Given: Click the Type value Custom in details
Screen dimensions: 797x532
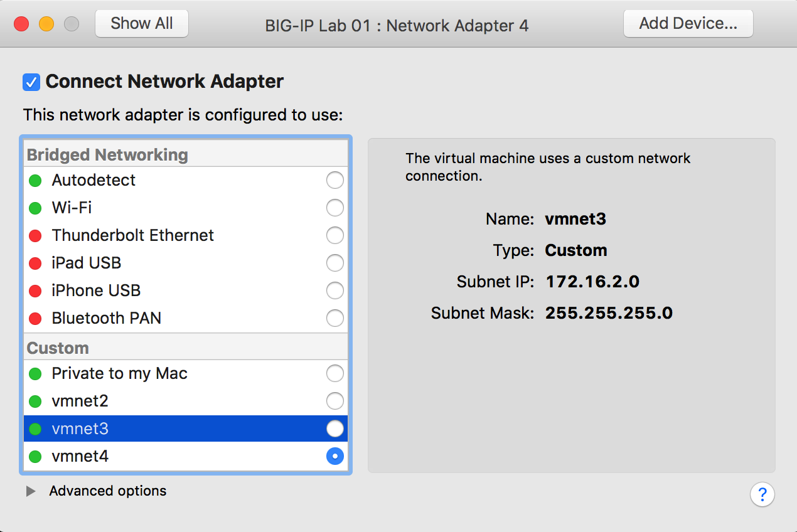Looking at the screenshot, I should (576, 250).
